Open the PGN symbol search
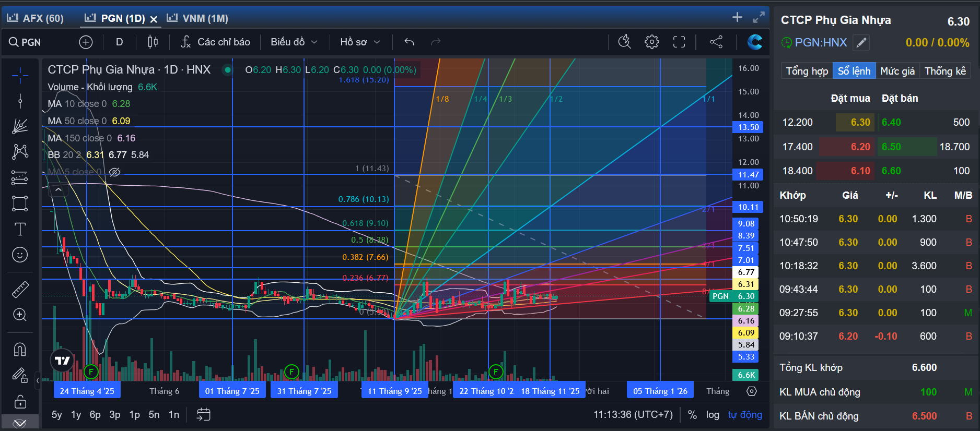 (25, 42)
